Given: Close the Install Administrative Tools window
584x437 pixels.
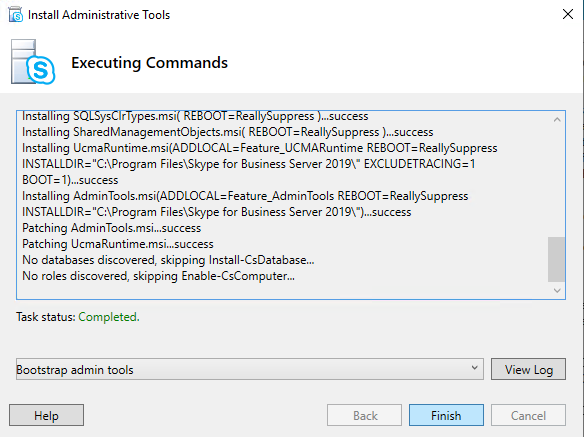Looking at the screenshot, I should click(568, 15).
